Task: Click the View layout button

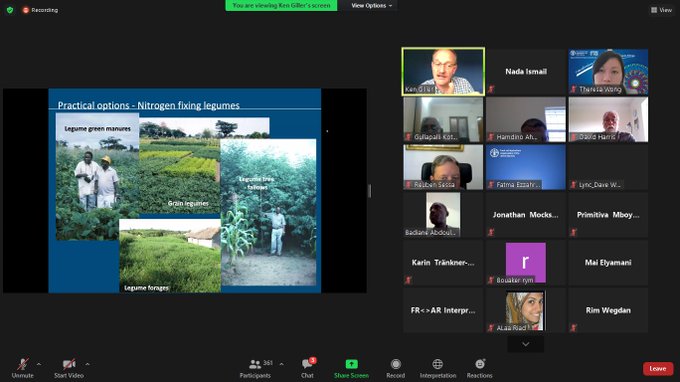Action: (x=661, y=10)
